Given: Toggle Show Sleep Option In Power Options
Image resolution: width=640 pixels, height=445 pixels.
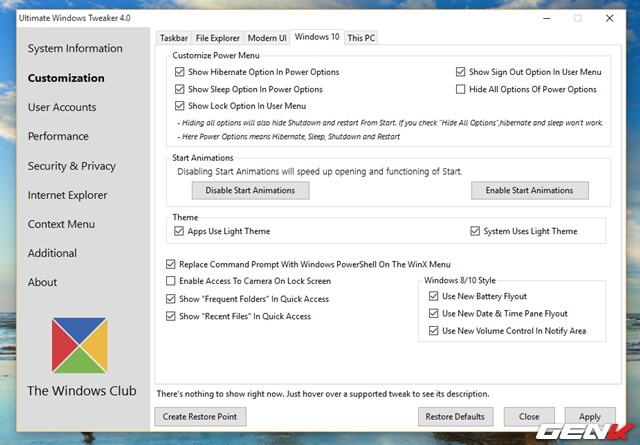Looking at the screenshot, I should coord(180,89).
